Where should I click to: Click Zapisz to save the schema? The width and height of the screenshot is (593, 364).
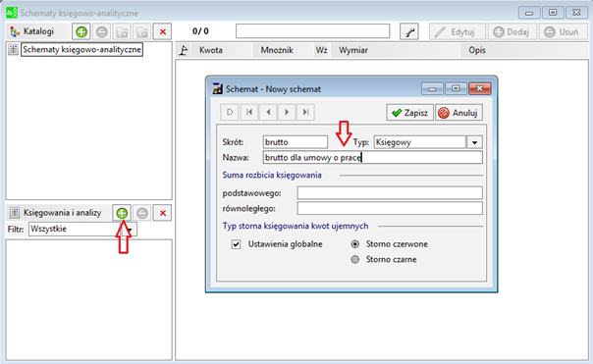410,113
